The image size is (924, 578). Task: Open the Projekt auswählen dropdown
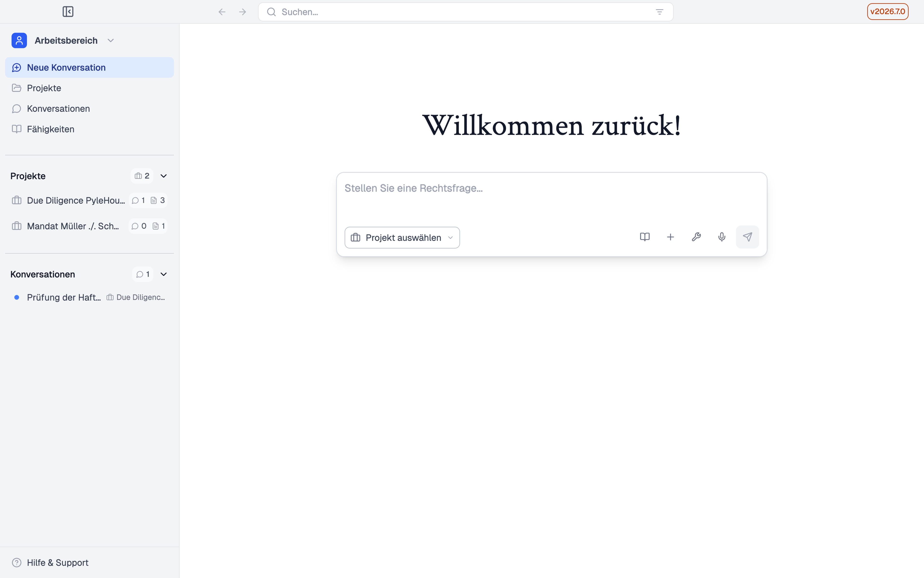[x=402, y=238]
